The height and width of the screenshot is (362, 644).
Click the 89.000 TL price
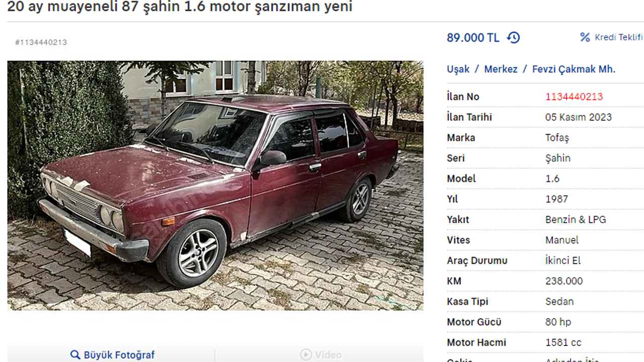[x=473, y=38]
